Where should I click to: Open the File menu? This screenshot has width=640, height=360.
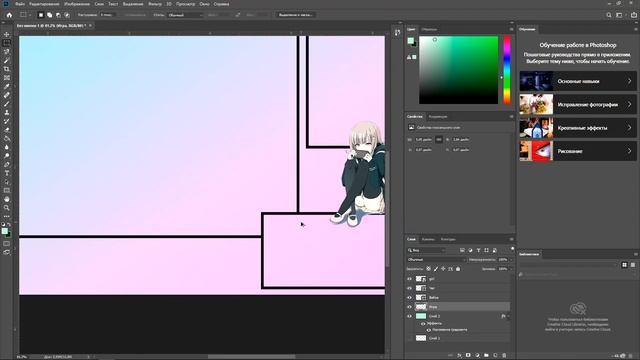(20, 4)
